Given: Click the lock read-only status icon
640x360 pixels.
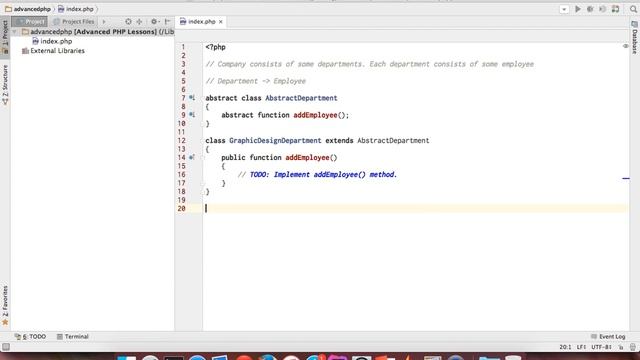Looking at the screenshot, I should click(x=621, y=347).
